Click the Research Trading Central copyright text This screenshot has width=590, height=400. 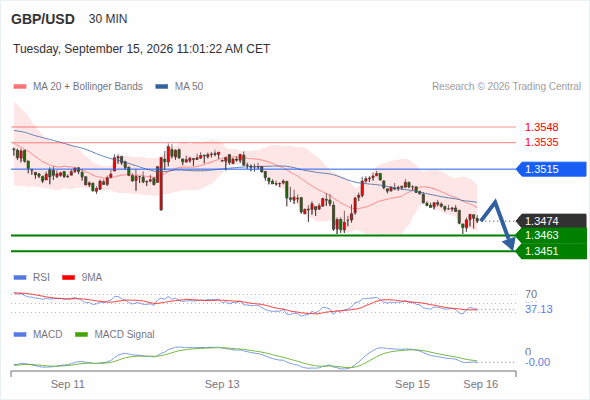tap(506, 87)
